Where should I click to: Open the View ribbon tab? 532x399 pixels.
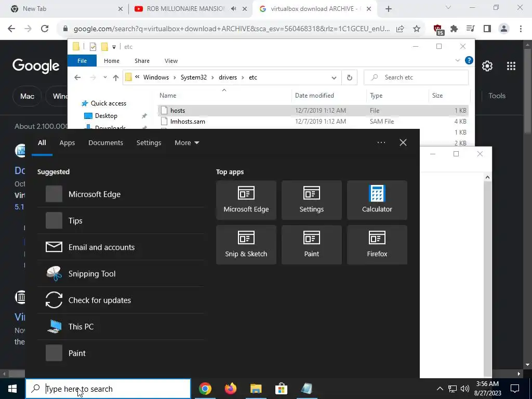pos(171,61)
